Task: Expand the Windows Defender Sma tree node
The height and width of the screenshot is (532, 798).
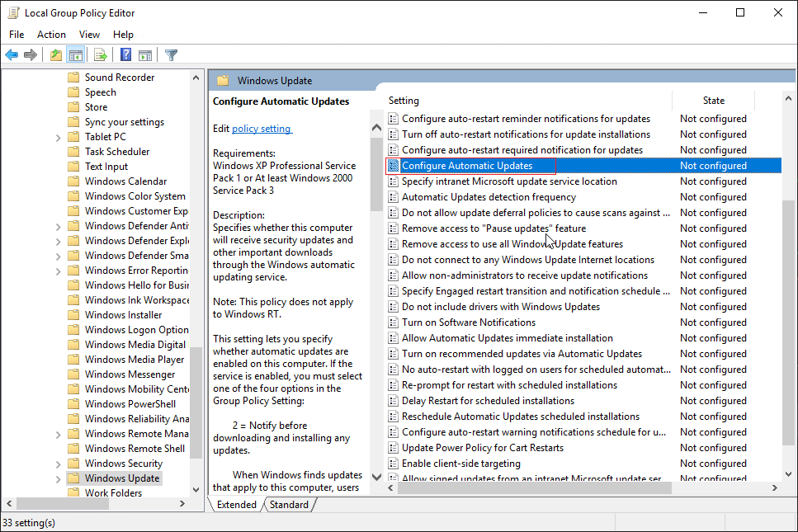Action: click(x=58, y=256)
